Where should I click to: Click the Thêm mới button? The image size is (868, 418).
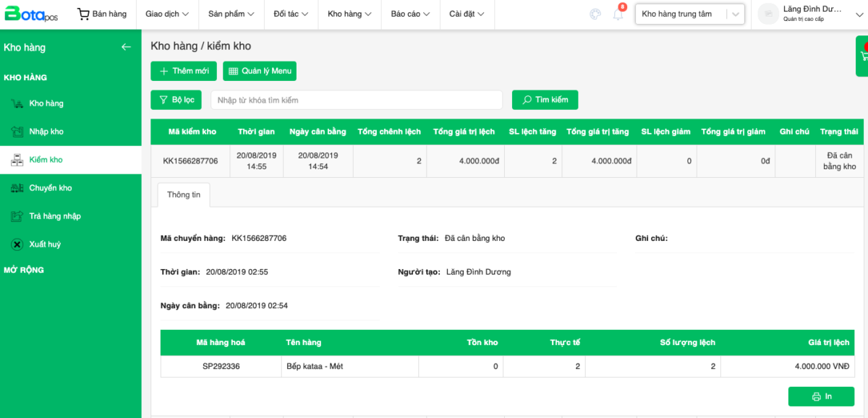pos(184,71)
